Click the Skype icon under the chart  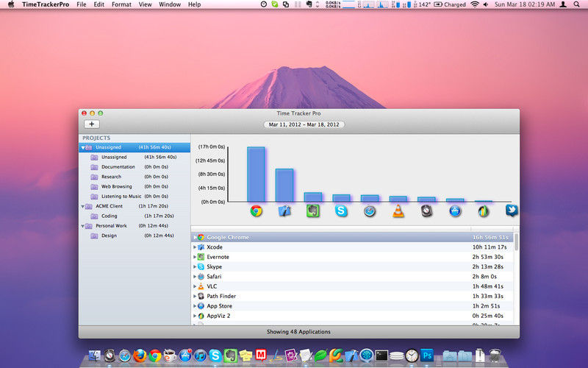341,211
